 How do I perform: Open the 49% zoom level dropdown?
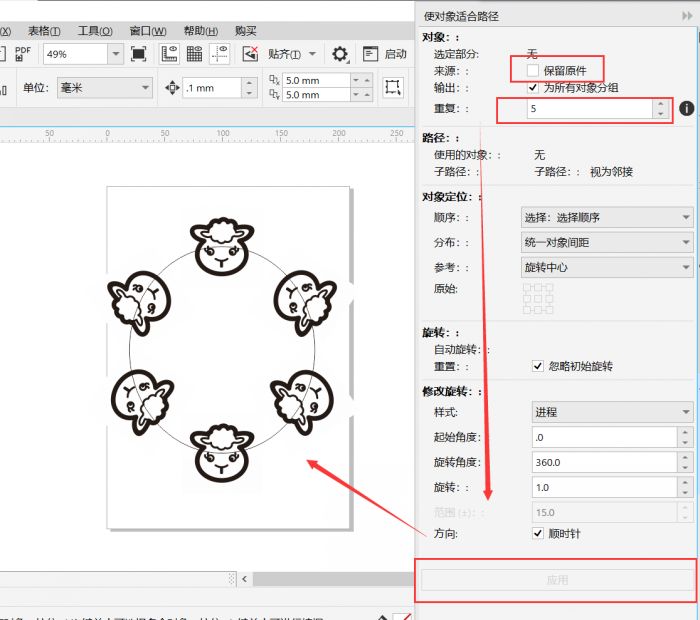click(x=115, y=54)
